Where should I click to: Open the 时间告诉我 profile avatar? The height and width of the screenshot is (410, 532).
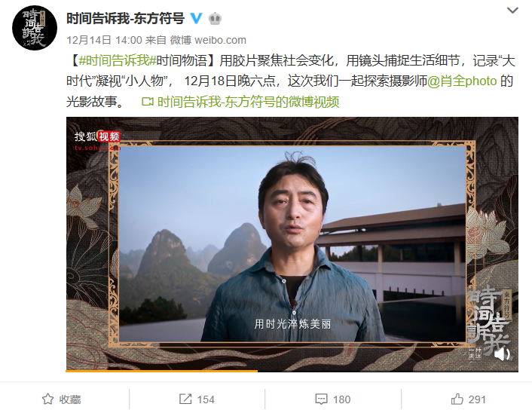pyautogui.click(x=34, y=28)
